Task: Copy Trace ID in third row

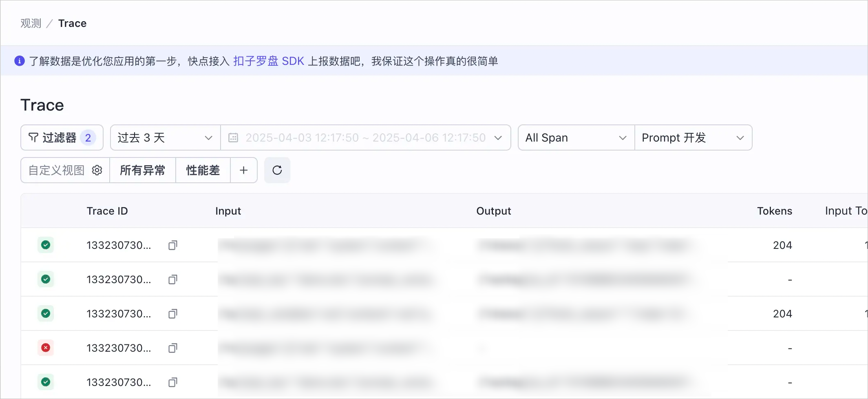Action: tap(173, 314)
